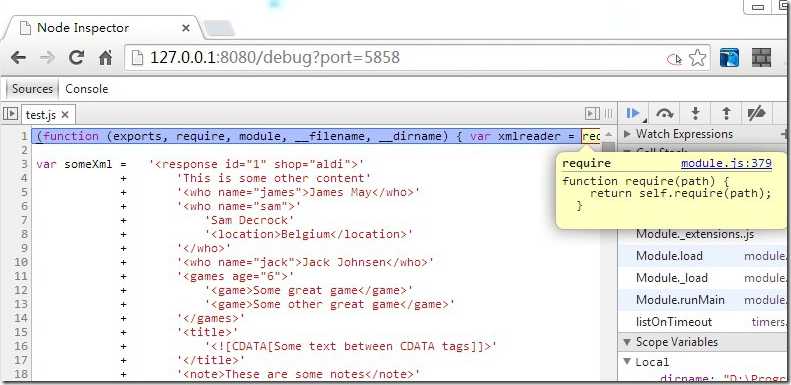Step over next function call

(665, 114)
